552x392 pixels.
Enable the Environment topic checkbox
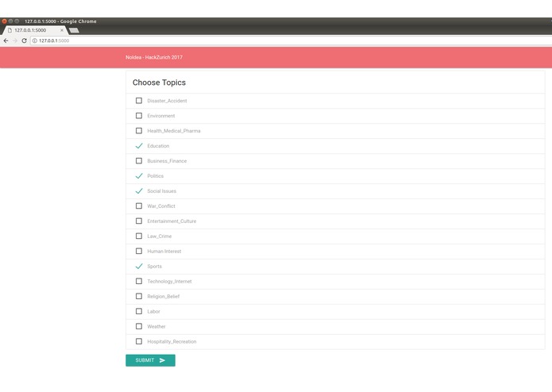[x=139, y=116]
